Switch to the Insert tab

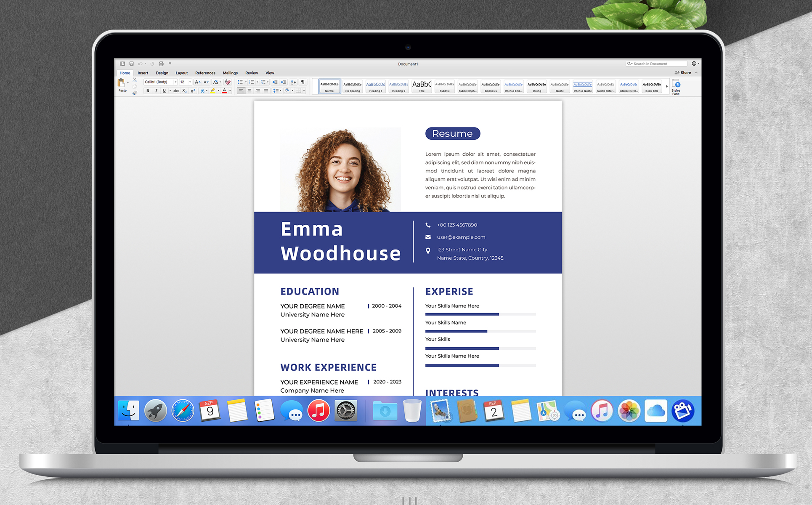coord(143,73)
